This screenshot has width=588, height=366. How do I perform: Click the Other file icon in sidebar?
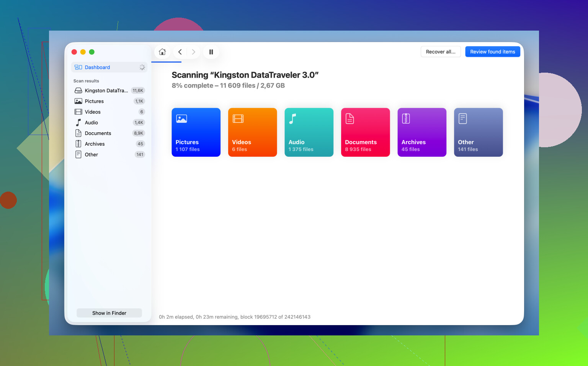click(78, 155)
